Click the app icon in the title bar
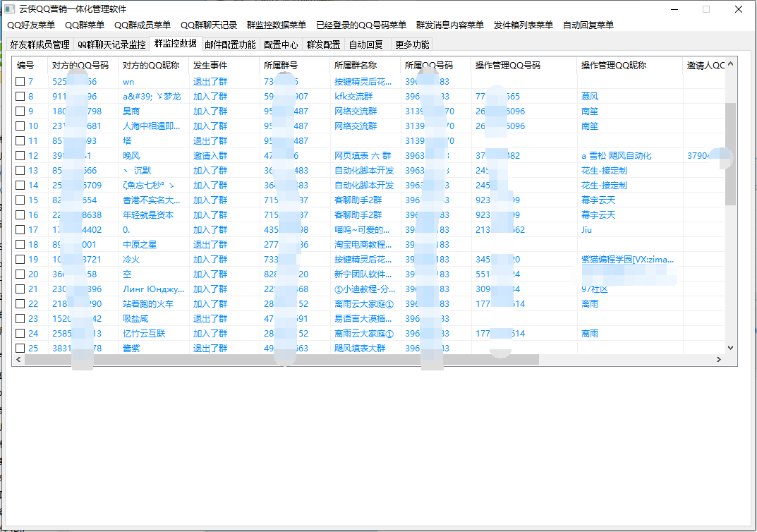Viewport: 757px width, 532px height. [9, 9]
